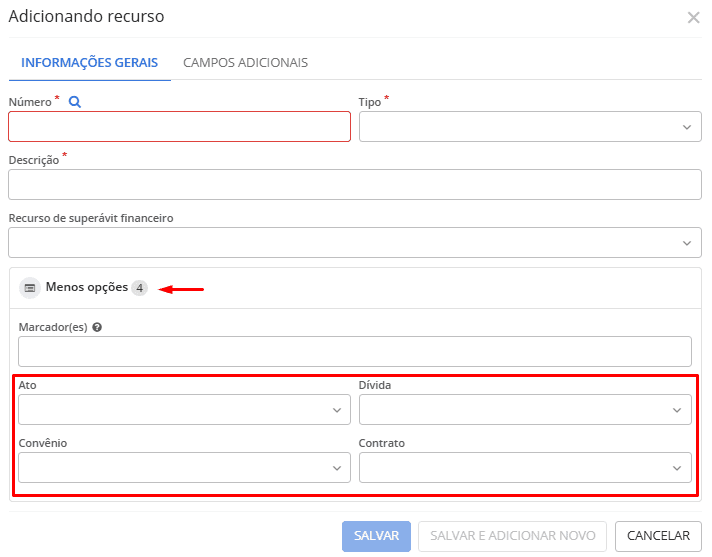Viewport: 712px width, 557px height.
Task: Click Salvar e Adicionar Novo
Action: click(x=512, y=536)
